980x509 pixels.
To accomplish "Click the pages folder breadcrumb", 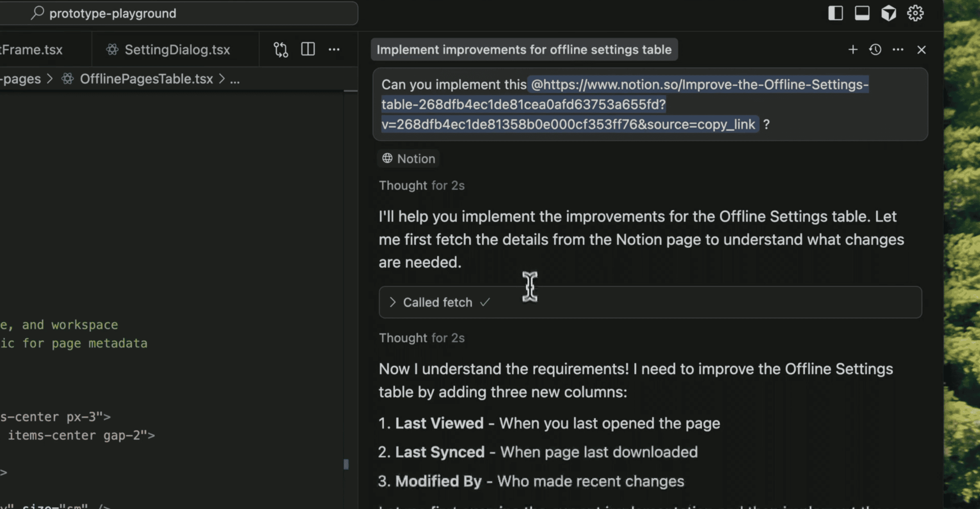I will [20, 79].
